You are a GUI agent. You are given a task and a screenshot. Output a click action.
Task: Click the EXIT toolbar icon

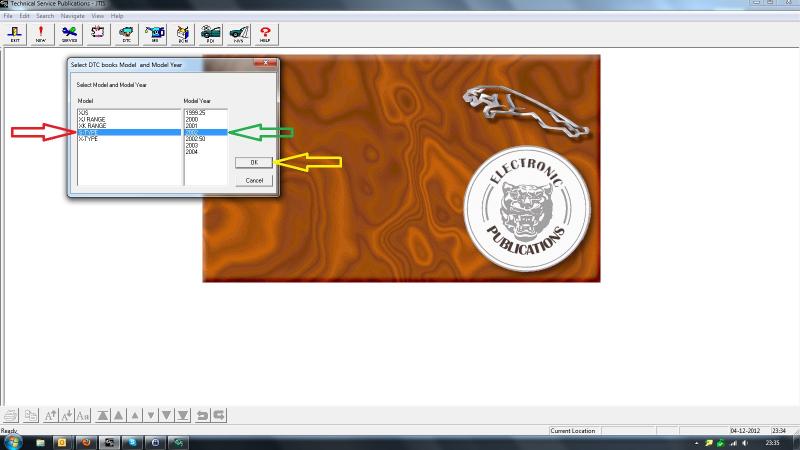coord(15,34)
